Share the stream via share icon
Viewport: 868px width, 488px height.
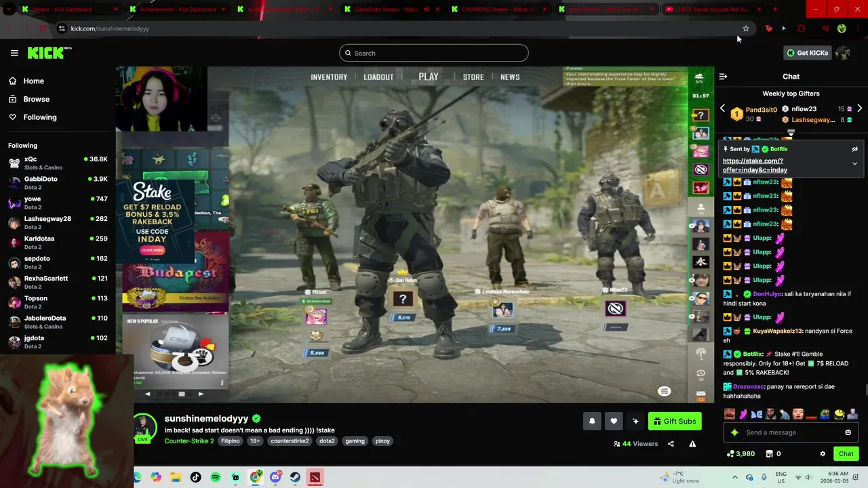671,444
